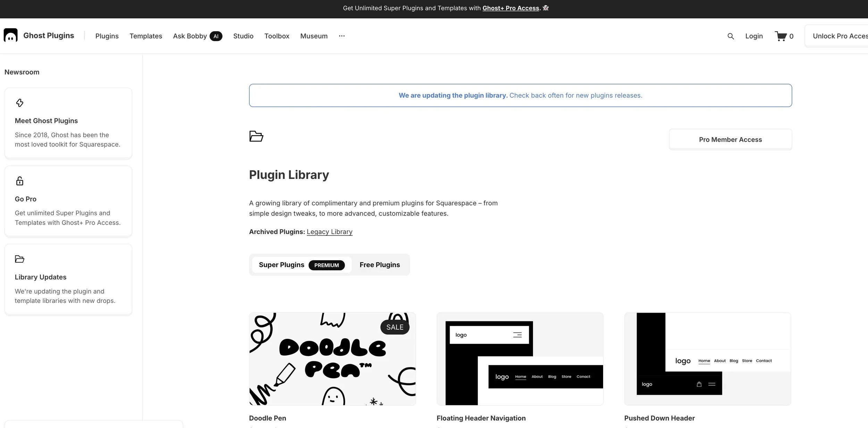868x428 pixels.
Task: Open the search magnifier icon
Action: 731,36
